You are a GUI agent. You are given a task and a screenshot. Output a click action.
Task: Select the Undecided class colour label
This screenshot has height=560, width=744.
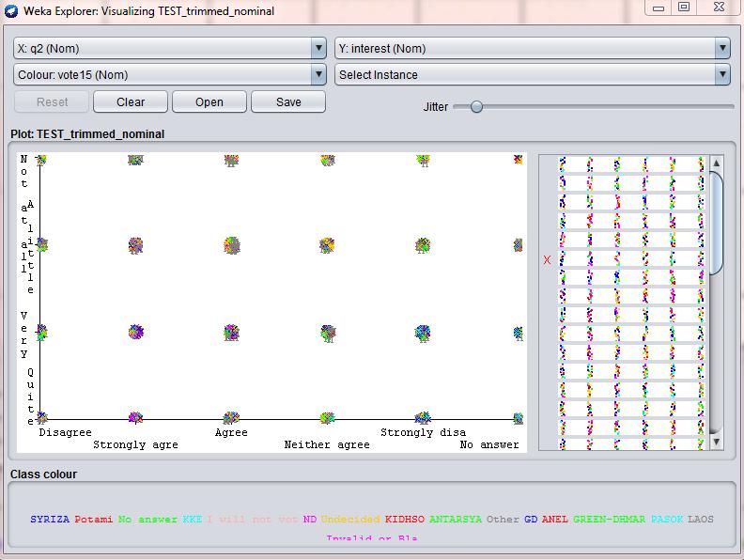[x=350, y=520]
